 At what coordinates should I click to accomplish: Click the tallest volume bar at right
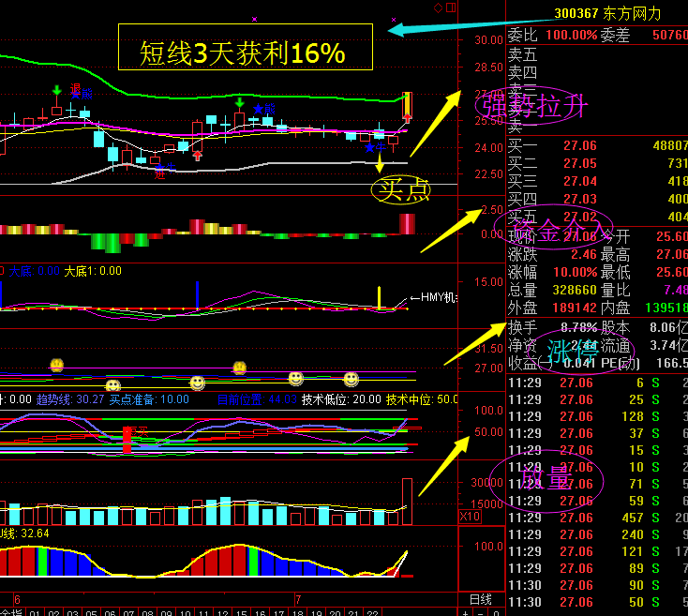pos(407,502)
